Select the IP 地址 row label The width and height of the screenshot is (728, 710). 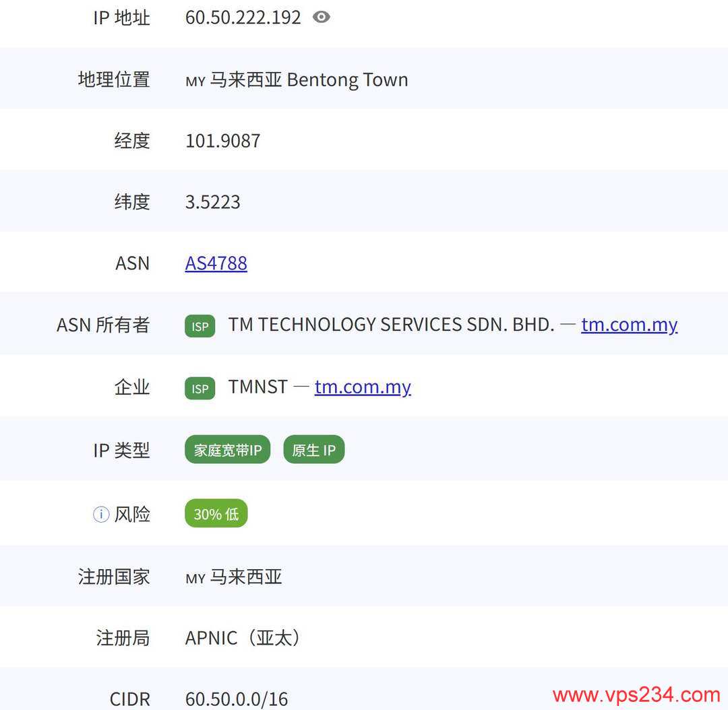pyautogui.click(x=122, y=18)
